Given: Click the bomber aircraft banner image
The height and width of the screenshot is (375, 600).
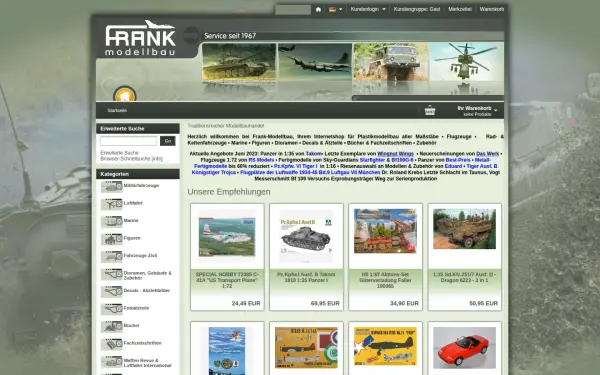Looking at the screenshot, I should (x=315, y=62).
